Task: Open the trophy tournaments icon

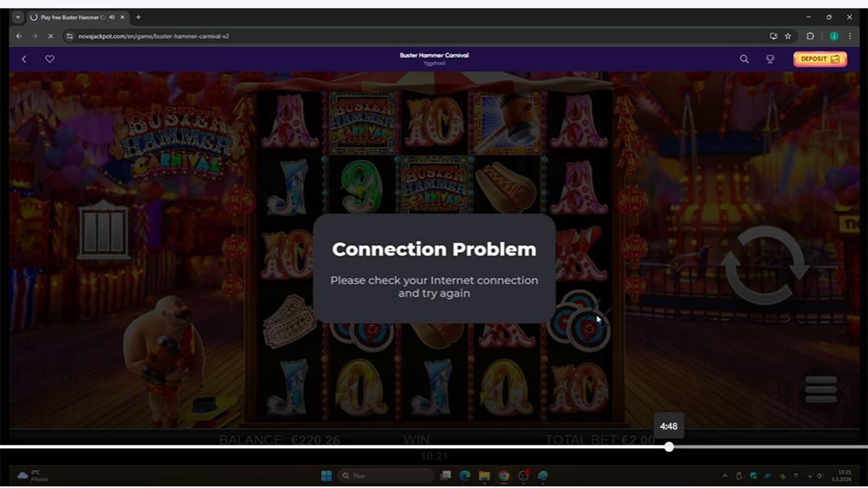Action: tap(770, 59)
